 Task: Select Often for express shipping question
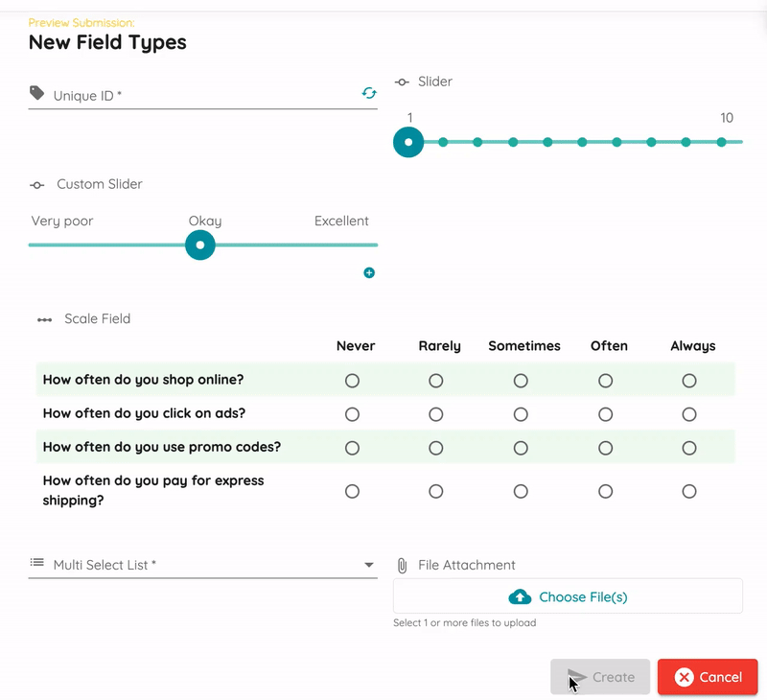pyautogui.click(x=606, y=491)
